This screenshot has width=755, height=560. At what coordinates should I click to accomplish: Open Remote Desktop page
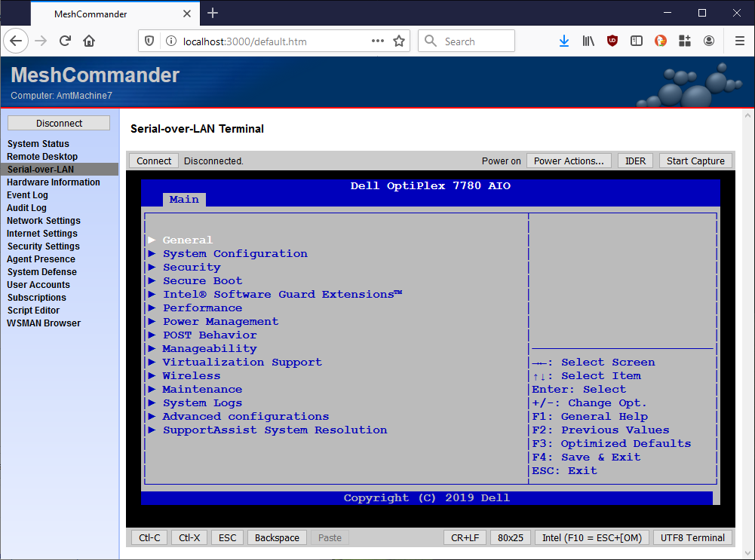pyautogui.click(x=42, y=156)
